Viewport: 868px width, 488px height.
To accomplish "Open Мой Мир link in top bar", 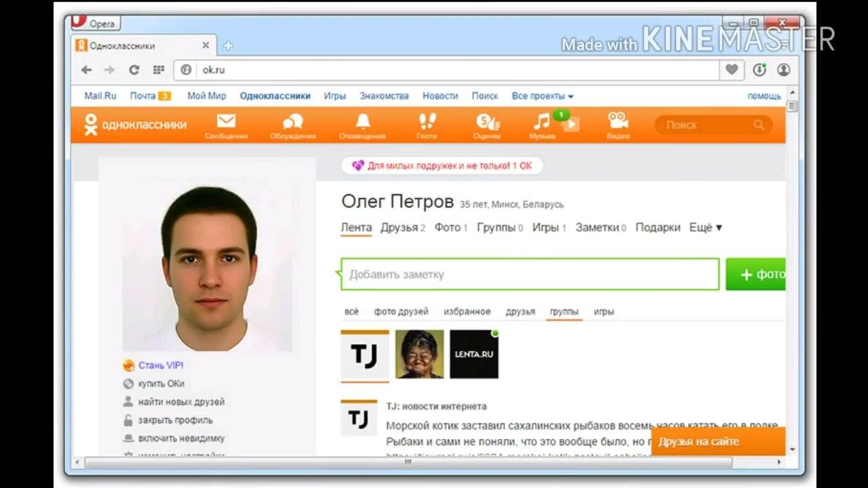I will point(207,96).
